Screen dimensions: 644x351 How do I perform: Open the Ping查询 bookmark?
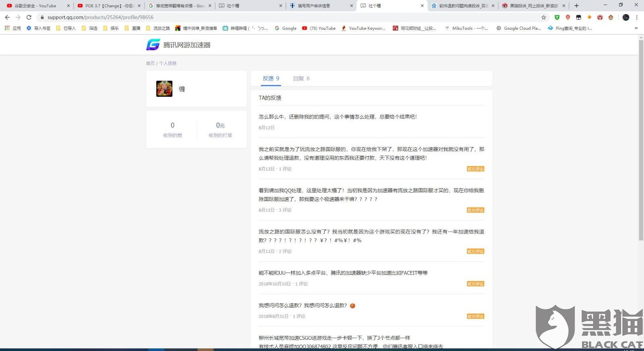click(570, 28)
